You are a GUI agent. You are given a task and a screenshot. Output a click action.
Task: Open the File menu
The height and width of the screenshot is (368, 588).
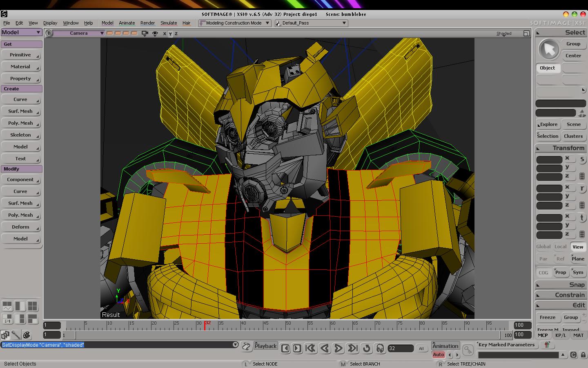click(x=7, y=23)
